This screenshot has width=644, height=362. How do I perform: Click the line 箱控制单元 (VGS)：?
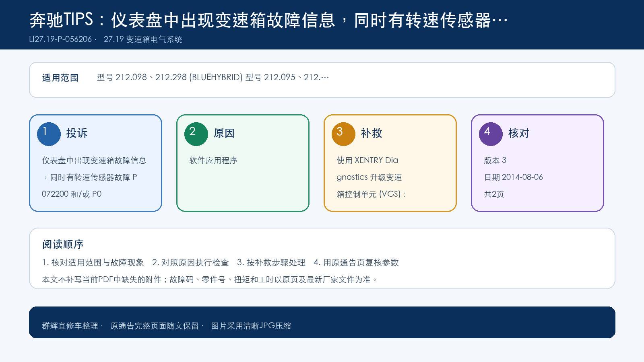click(x=372, y=194)
